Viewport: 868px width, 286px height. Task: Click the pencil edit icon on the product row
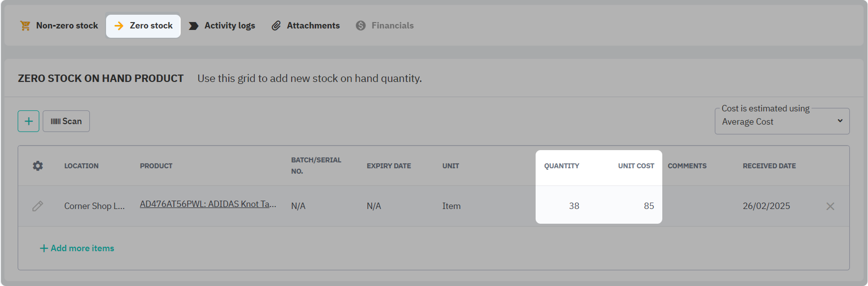[37, 206]
